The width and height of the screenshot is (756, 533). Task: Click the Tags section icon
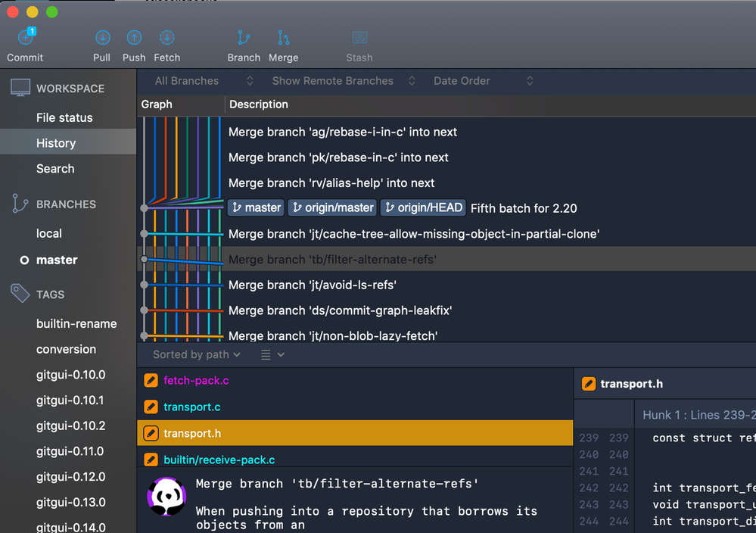click(20, 293)
